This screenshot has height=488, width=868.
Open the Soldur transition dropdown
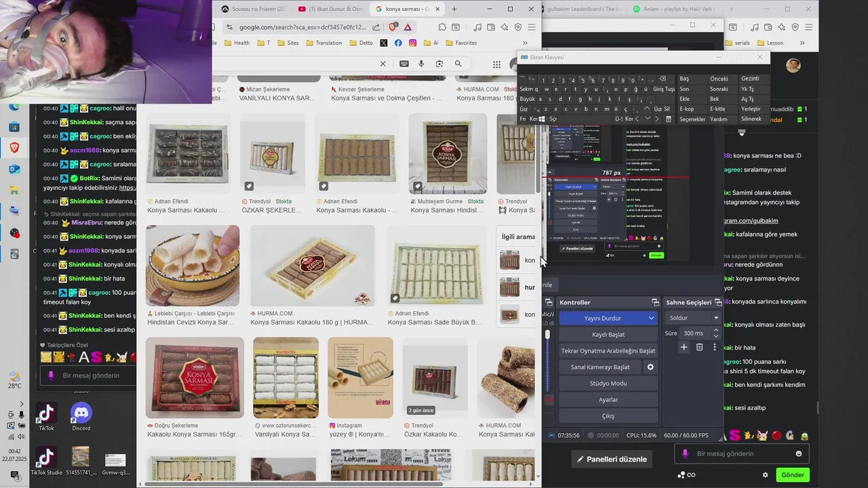pyautogui.click(x=693, y=318)
